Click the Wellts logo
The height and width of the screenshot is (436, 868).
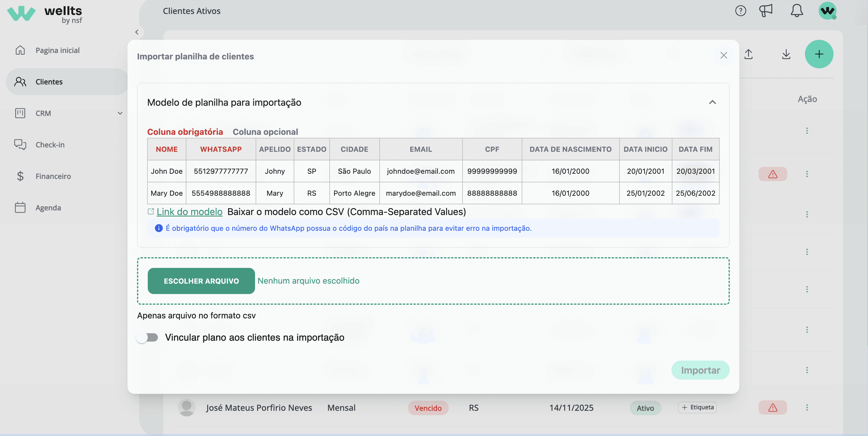click(45, 15)
